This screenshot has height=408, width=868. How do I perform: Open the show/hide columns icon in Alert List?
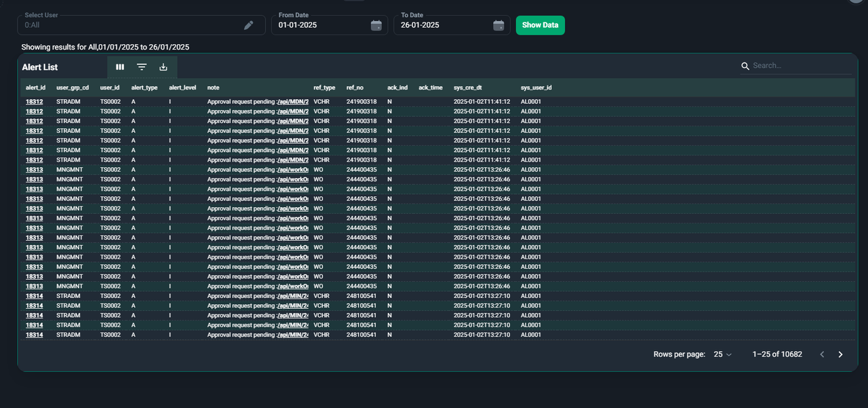120,67
